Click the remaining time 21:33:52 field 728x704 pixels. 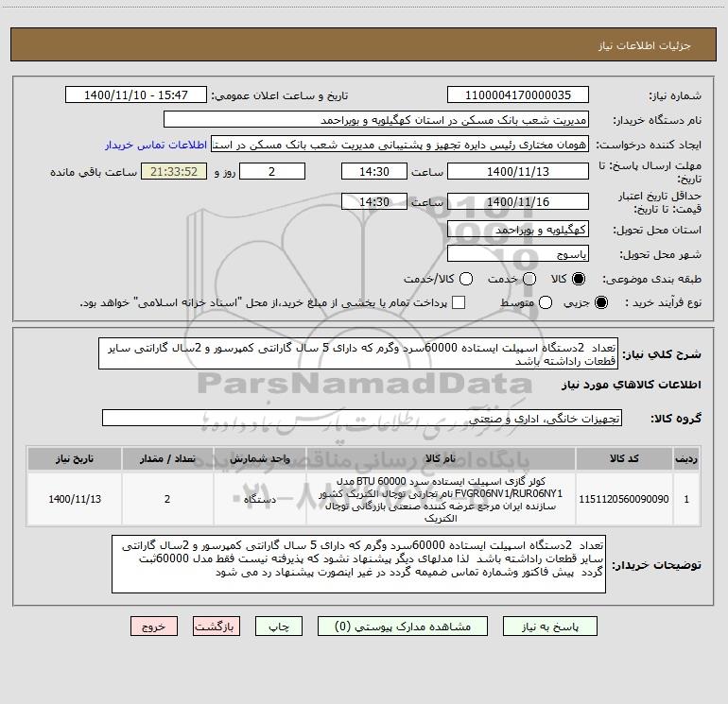point(174,171)
